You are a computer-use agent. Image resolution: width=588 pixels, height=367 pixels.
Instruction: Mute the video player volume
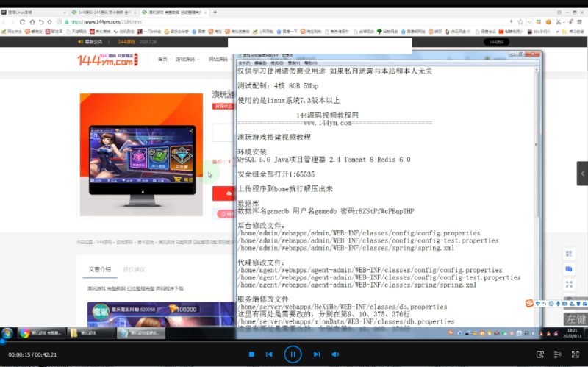point(335,354)
